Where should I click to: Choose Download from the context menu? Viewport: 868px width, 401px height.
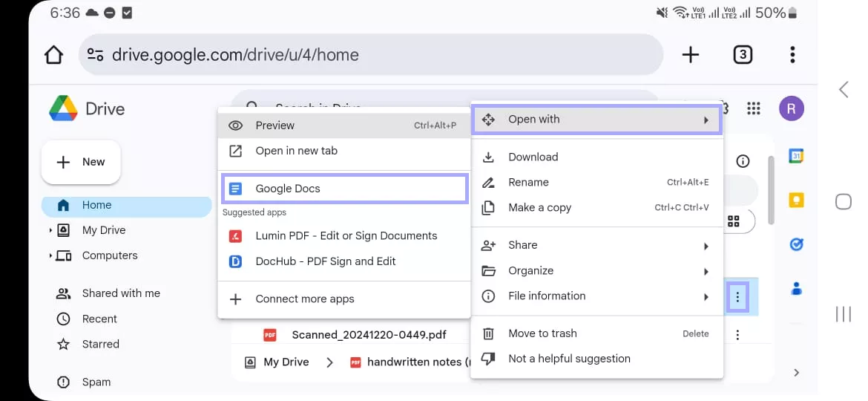596,157
